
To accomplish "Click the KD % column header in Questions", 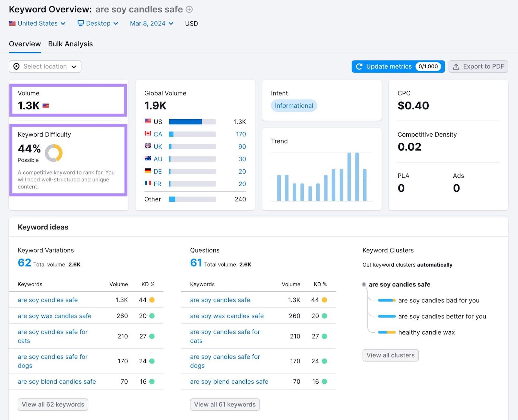I will point(320,284).
